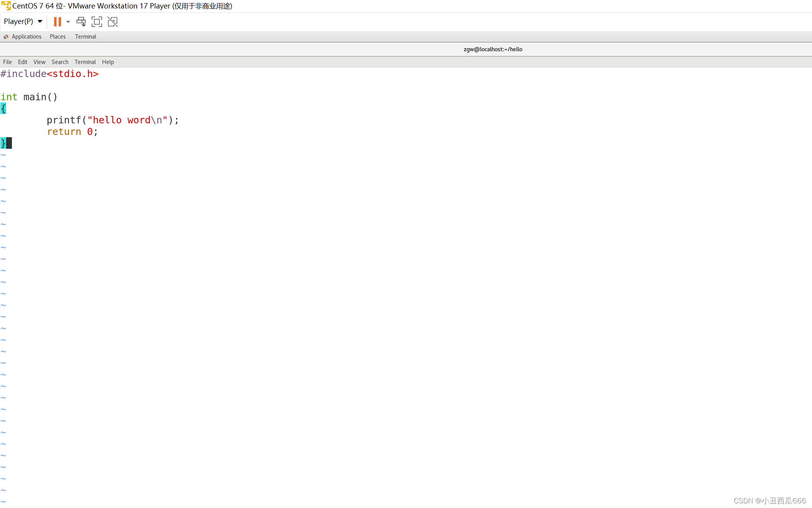Switch to Unity mode

click(x=112, y=22)
